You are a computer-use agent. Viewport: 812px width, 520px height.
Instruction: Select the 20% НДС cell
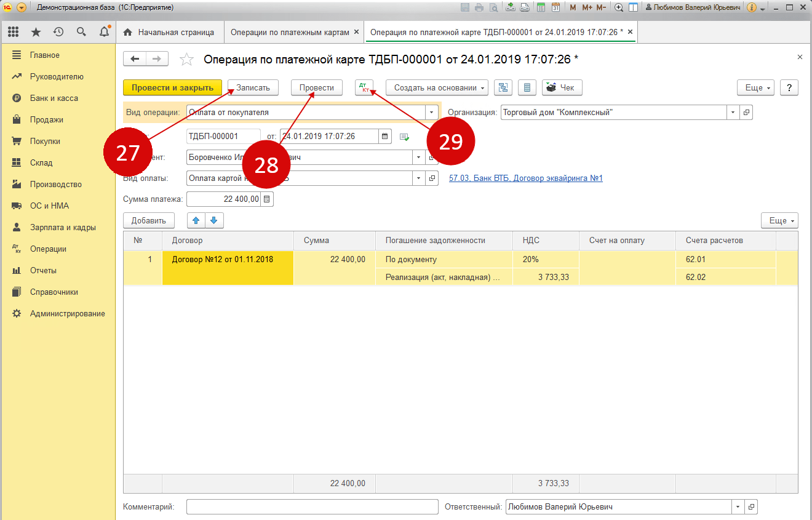tap(546, 259)
